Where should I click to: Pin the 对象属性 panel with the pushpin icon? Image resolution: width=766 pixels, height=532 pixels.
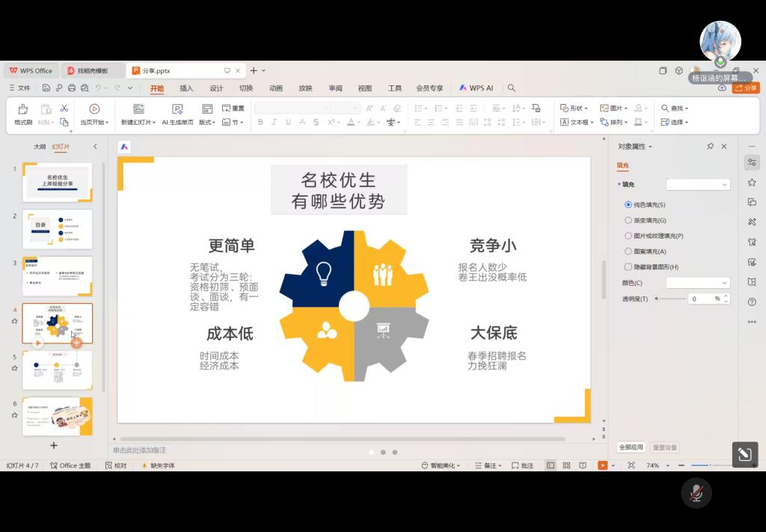710,147
